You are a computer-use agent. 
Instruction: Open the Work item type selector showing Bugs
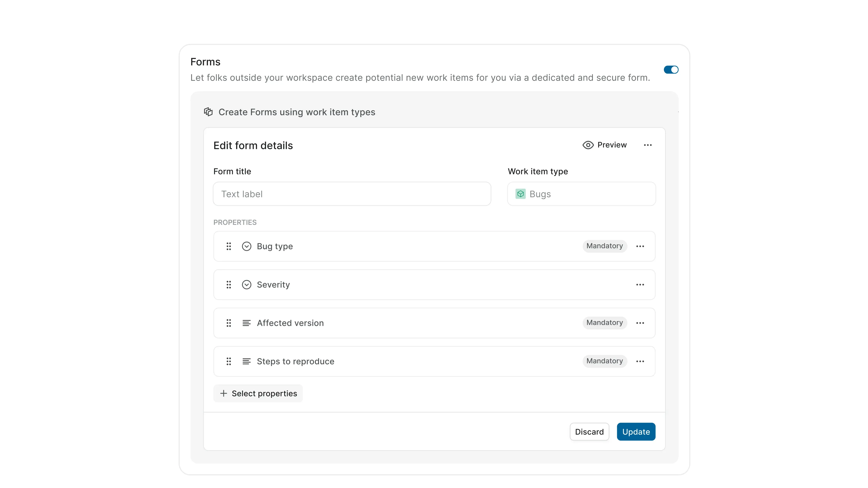point(581,194)
